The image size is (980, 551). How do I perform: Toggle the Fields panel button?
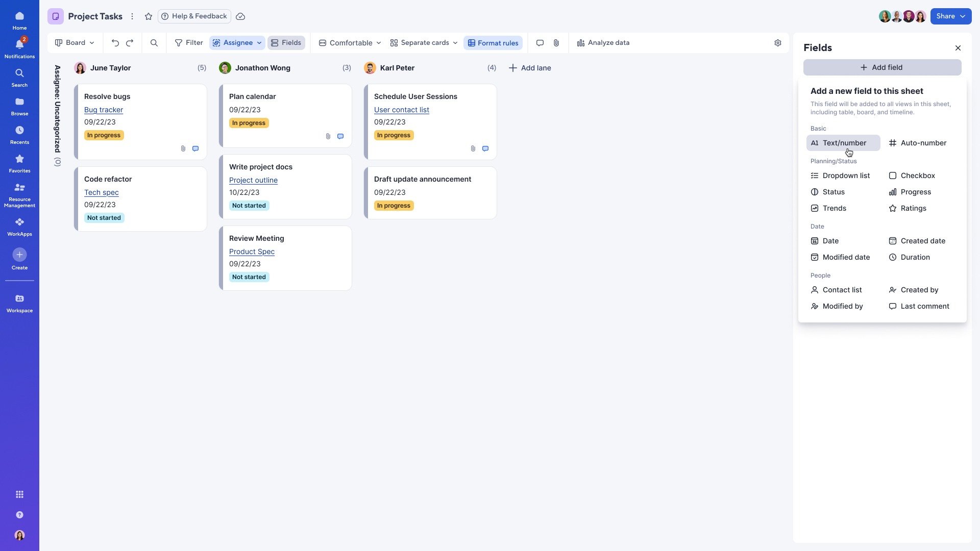pos(286,43)
